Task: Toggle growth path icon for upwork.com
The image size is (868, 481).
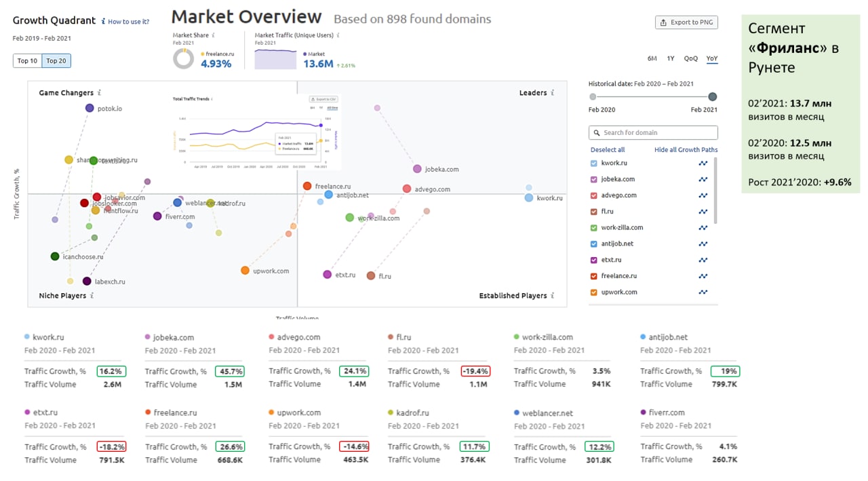Action: tap(703, 292)
